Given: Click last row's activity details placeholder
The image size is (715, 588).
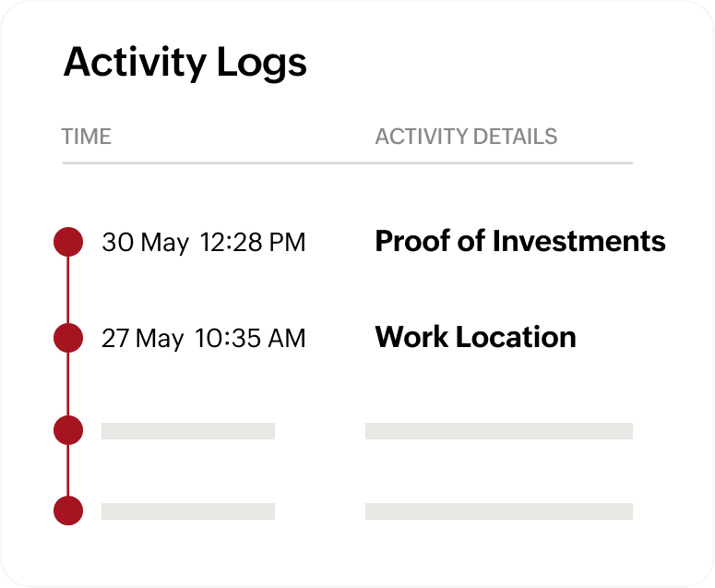Looking at the screenshot, I should pos(498,511).
